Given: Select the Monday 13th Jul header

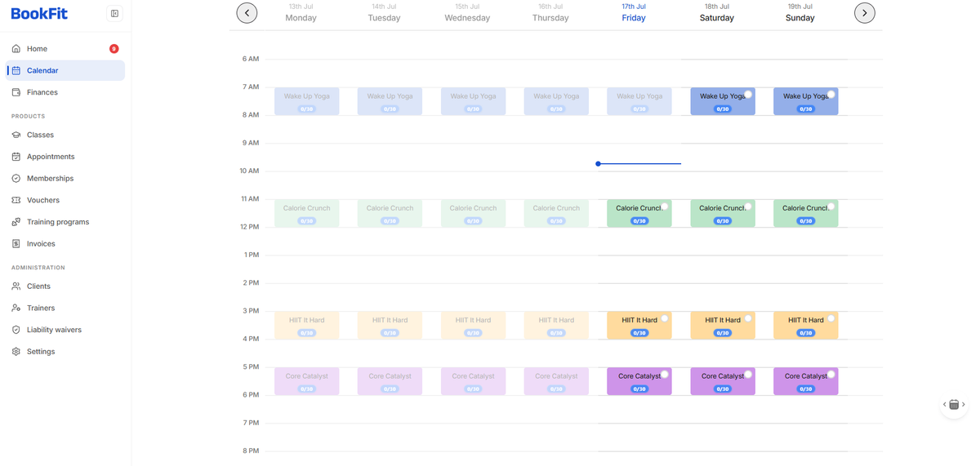Looking at the screenshot, I should click(x=301, y=12).
